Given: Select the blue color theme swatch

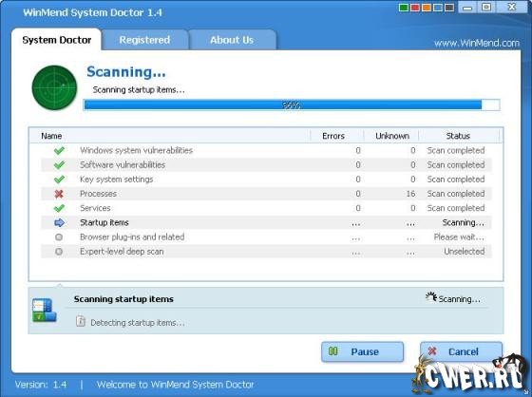Looking at the screenshot, I should [x=438, y=8].
